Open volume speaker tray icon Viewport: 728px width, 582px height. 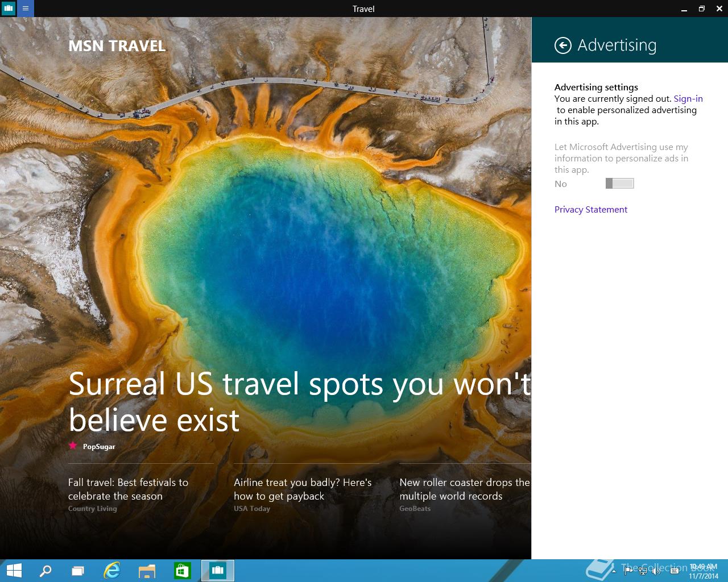click(656, 571)
